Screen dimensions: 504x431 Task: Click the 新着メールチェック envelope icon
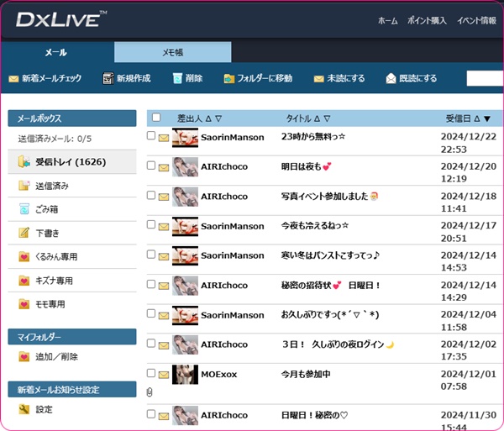point(13,79)
